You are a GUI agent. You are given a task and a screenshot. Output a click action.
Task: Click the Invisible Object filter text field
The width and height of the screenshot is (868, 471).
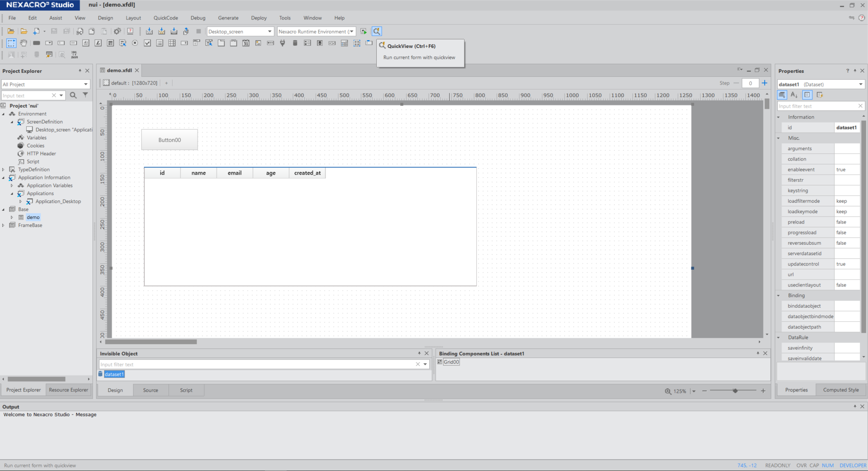256,364
